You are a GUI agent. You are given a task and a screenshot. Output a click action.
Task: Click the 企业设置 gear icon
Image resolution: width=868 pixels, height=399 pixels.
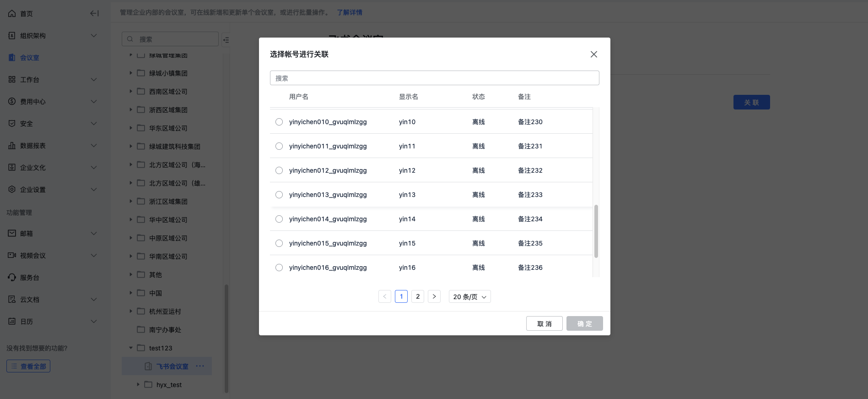(x=12, y=190)
